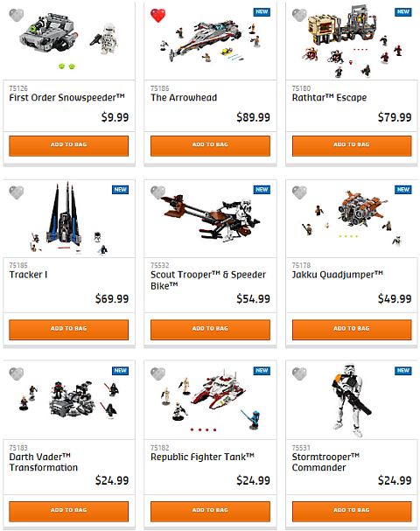Open the Rathtar Escape product title link
420x531 pixels.
(329, 97)
